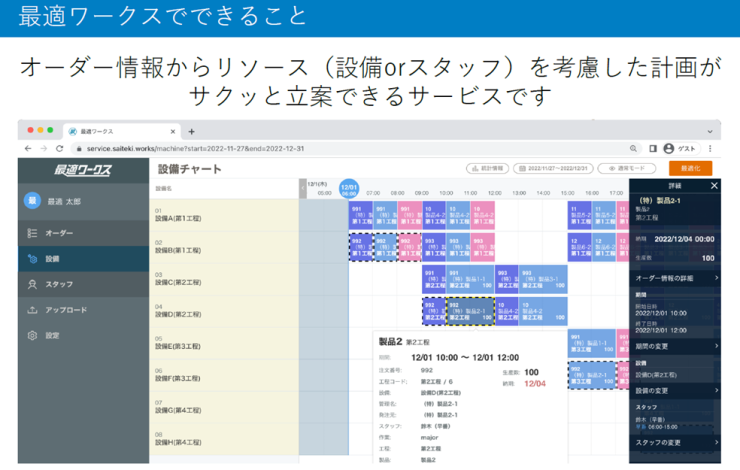This screenshot has width=740, height=470.
Task: Click the zoom magnifier icon in address bar
Action: (633, 149)
